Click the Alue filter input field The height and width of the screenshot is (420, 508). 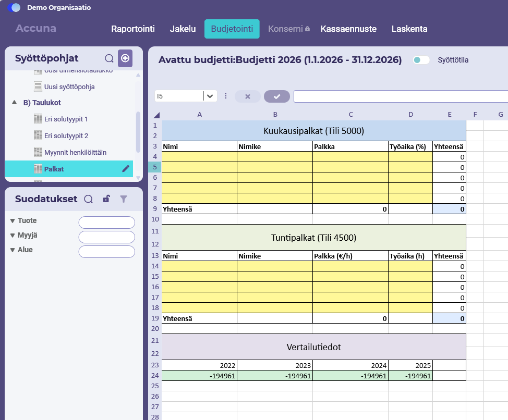point(106,252)
